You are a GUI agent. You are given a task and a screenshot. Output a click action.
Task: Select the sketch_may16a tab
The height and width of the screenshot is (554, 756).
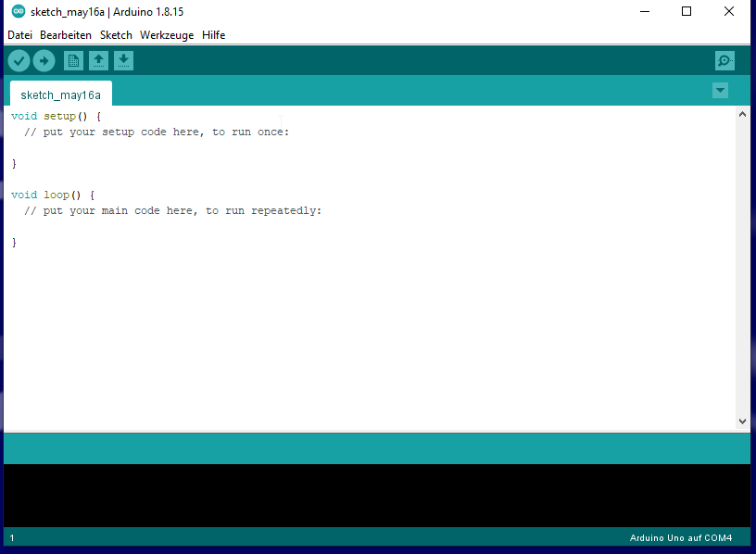point(61,94)
